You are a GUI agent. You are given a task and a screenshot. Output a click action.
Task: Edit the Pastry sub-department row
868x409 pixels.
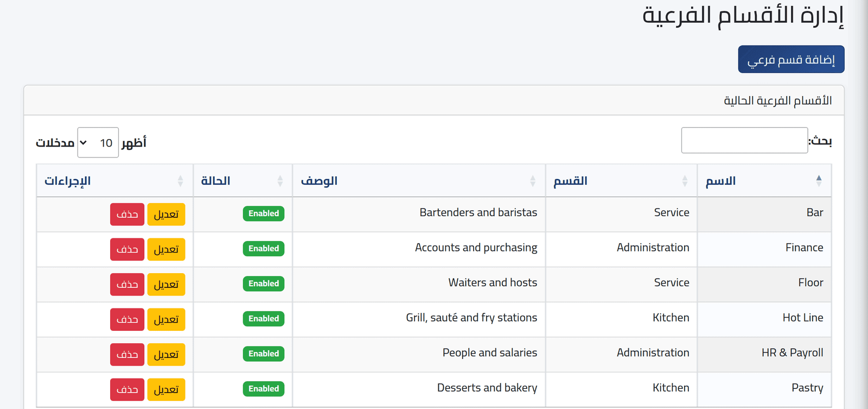[x=166, y=389]
